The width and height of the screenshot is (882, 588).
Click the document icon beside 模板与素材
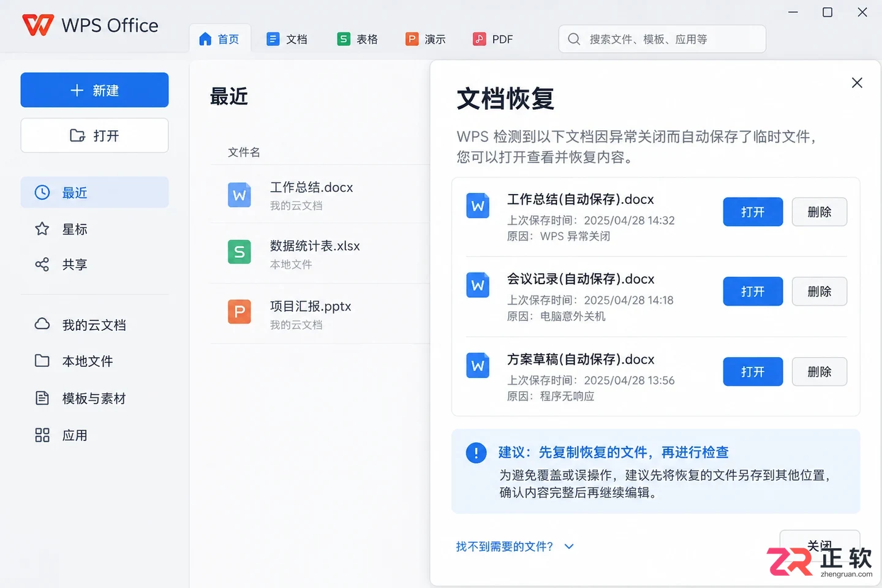42,398
